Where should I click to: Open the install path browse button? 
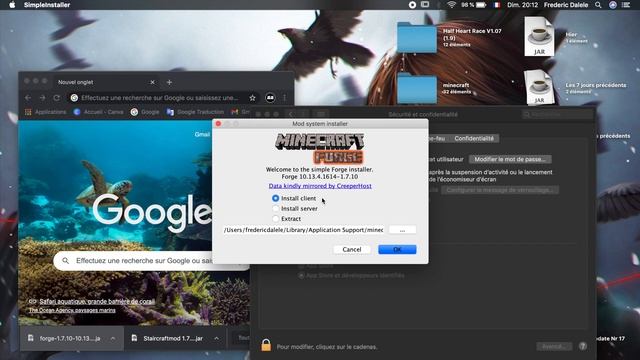point(402,230)
